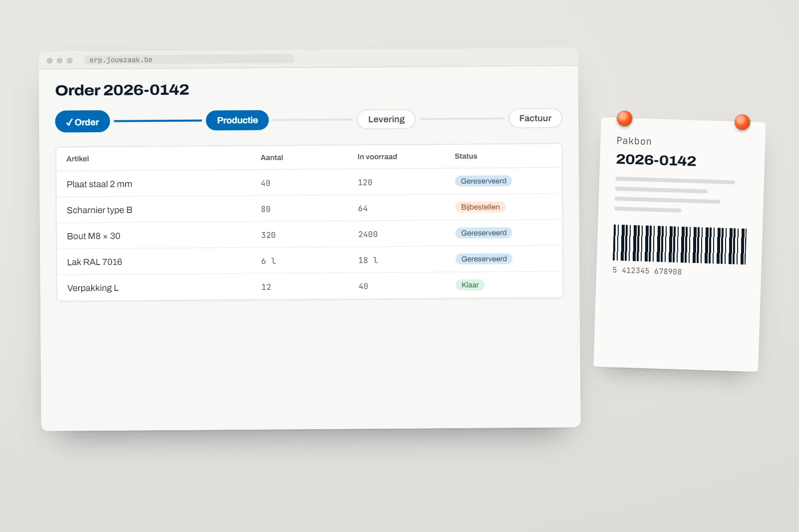Screen dimensions: 799x532
Task: Select the Bout M8 × 30 article
Action: [93, 236]
